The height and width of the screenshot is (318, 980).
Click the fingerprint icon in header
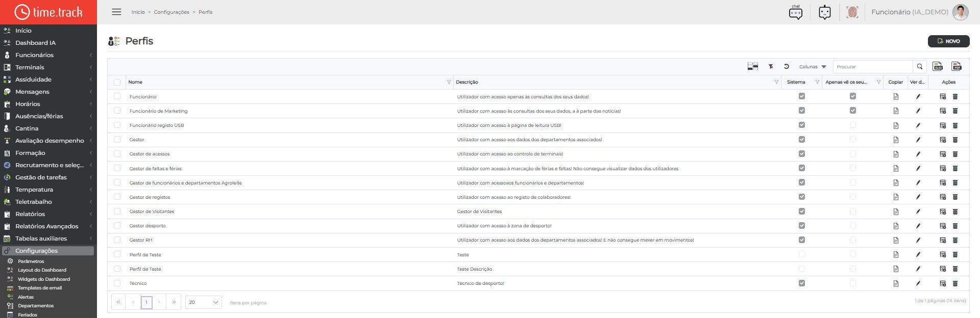click(852, 12)
